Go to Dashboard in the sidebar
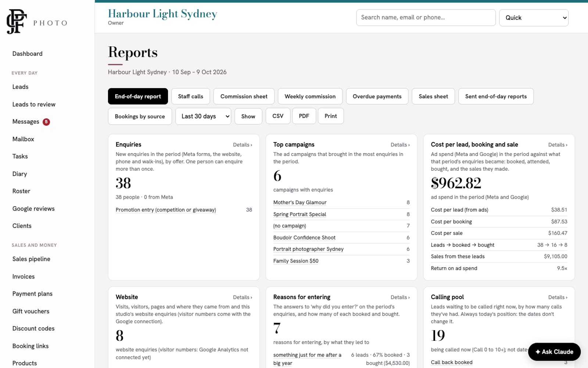 coord(28,54)
